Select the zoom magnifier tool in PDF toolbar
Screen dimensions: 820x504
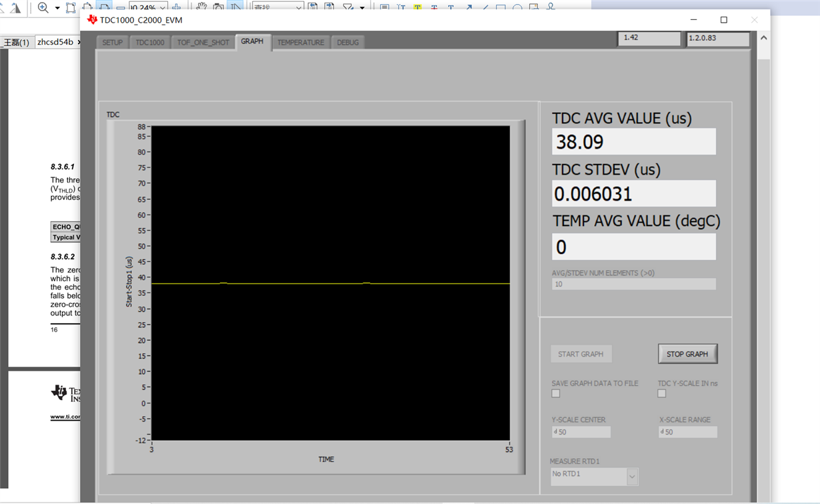coord(43,7)
